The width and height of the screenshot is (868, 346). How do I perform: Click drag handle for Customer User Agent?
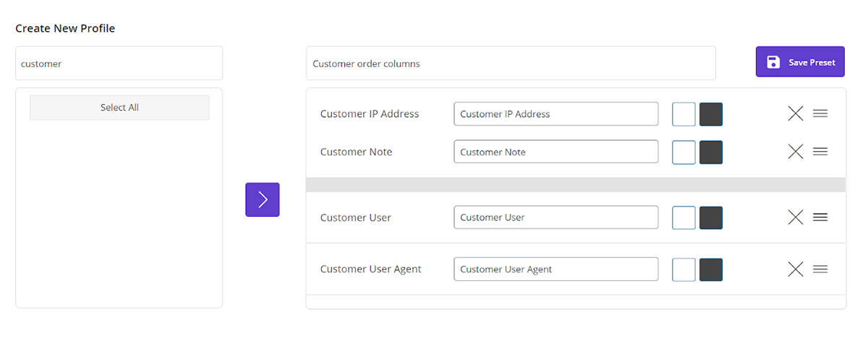(x=820, y=269)
